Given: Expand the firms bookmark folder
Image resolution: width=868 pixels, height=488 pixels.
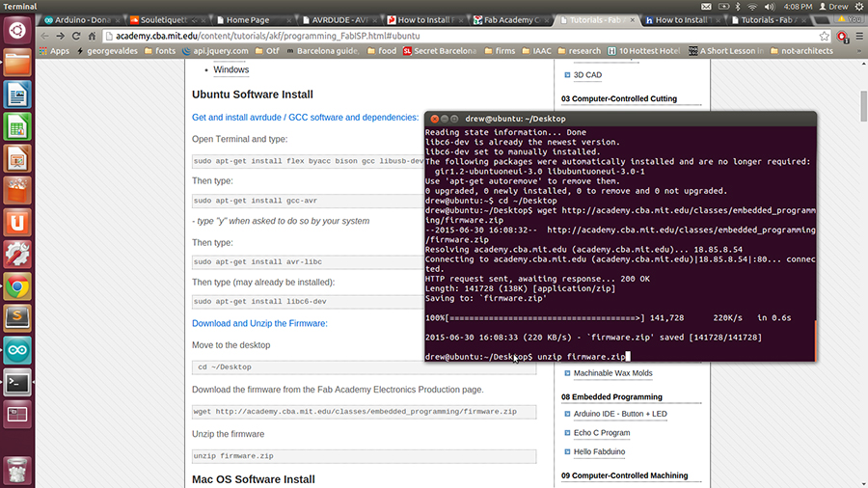Looking at the screenshot, I should (x=500, y=51).
